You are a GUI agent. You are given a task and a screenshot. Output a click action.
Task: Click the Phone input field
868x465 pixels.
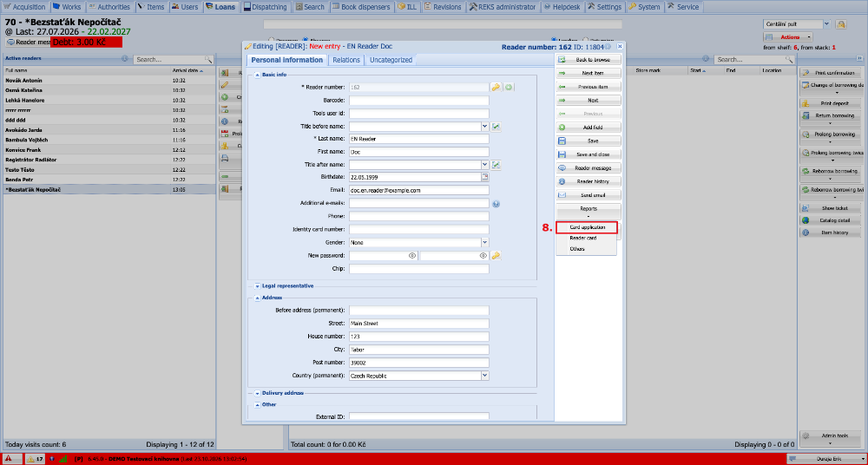tap(419, 216)
